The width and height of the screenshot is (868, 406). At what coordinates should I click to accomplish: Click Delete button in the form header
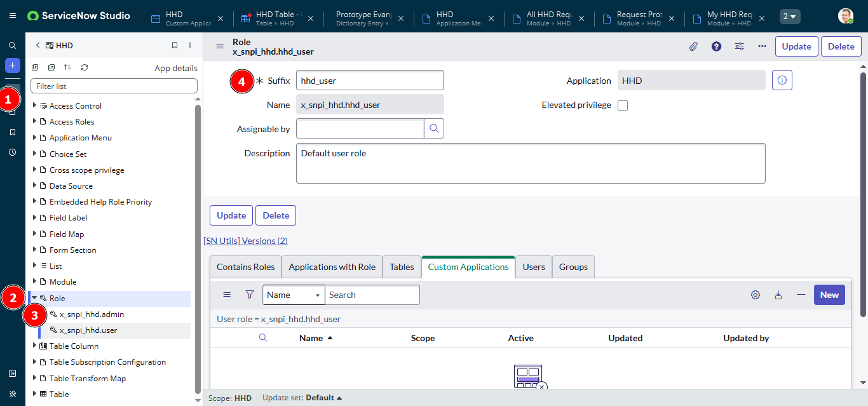(841, 46)
